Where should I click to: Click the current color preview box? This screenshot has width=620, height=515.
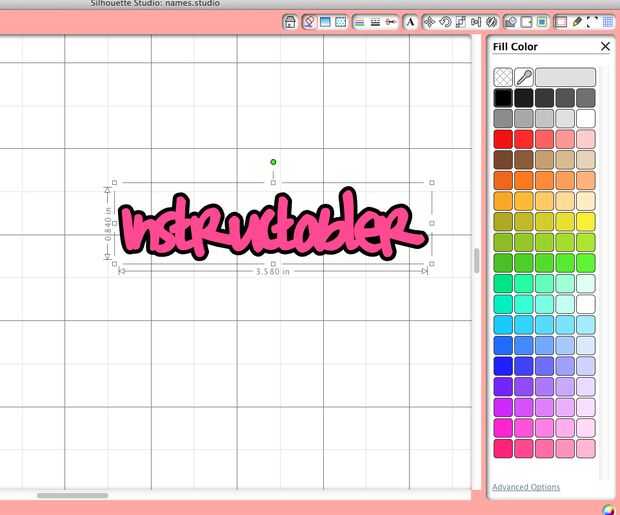tap(565, 77)
